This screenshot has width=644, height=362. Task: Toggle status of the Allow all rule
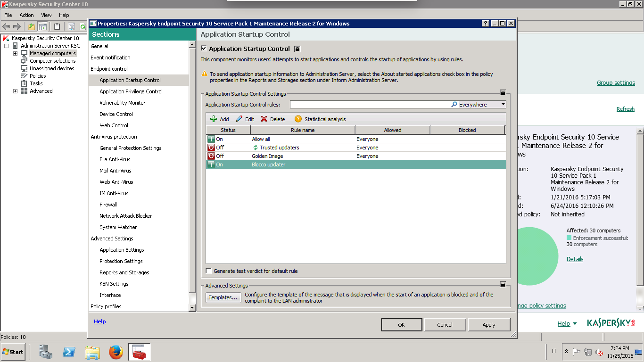click(x=211, y=139)
